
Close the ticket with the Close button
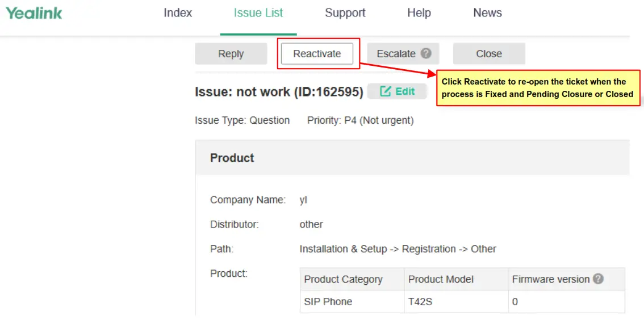click(x=489, y=54)
